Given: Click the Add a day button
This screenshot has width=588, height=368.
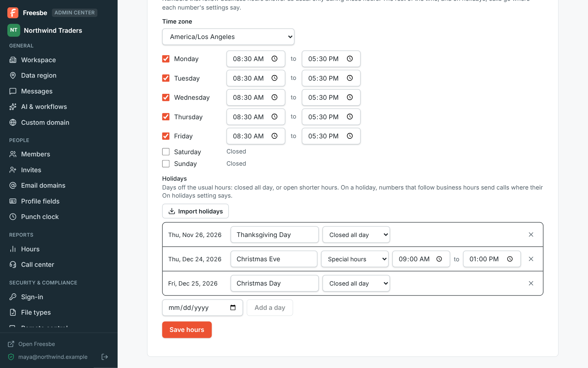Looking at the screenshot, I should pos(270,308).
